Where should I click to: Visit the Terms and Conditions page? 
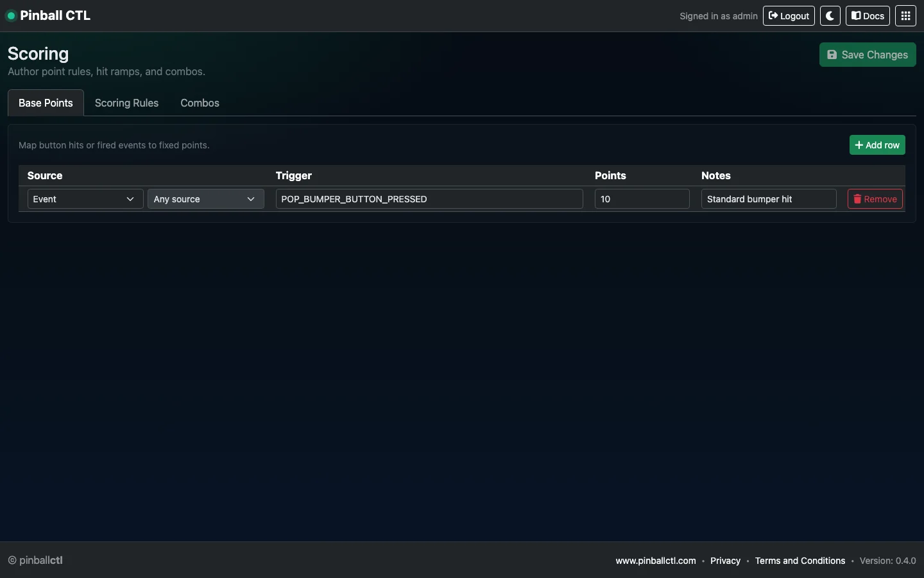800,561
